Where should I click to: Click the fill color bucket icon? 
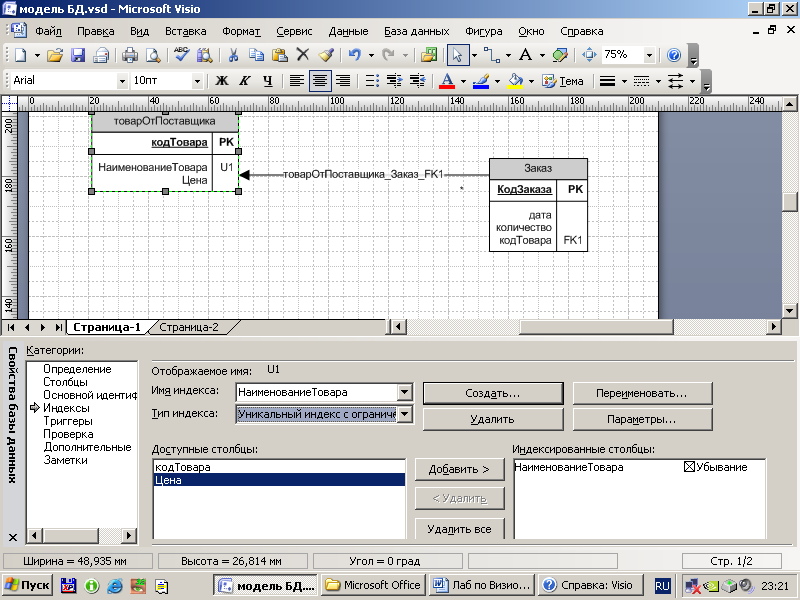click(x=515, y=81)
